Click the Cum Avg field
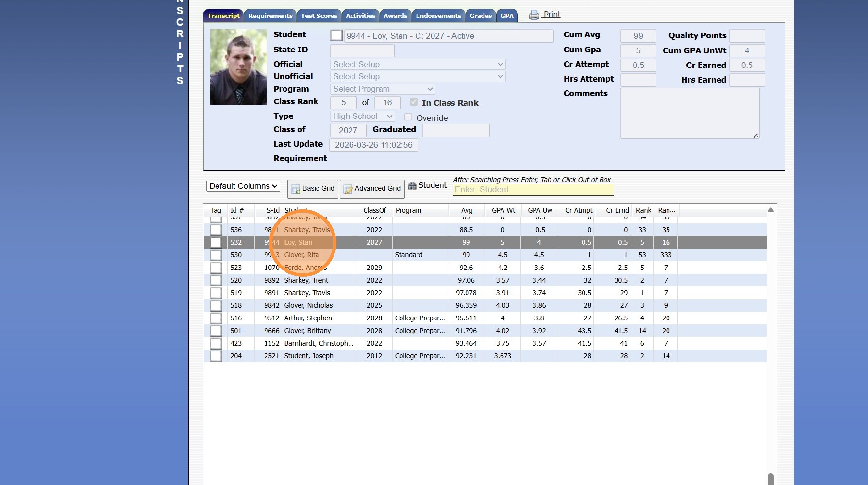The height and width of the screenshot is (485, 868). [x=638, y=36]
